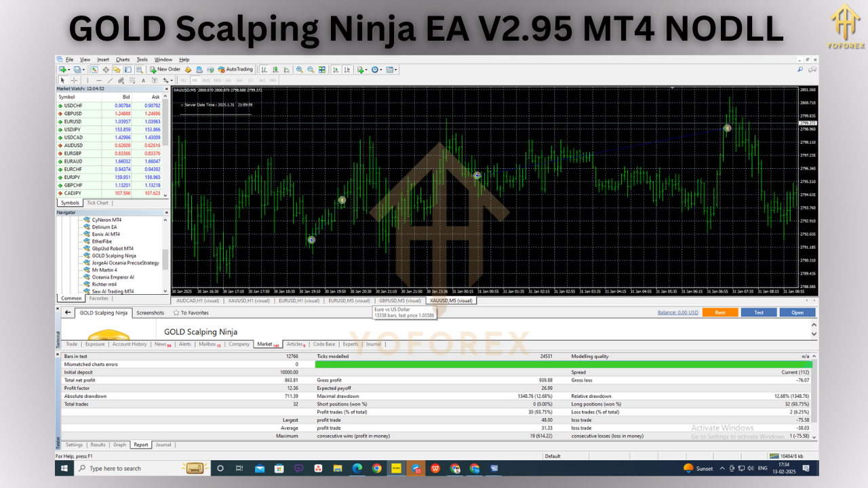The height and width of the screenshot is (488, 868).
Task: Select the Crosshair tool
Action: click(x=74, y=80)
